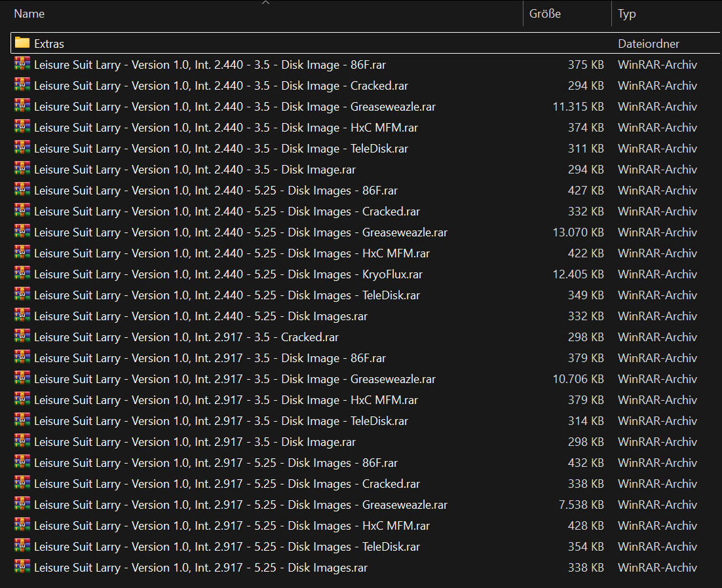Screen dimensions: 722x588
Task: Click WinRAR icon of Int. 2.917 3.5 Greaseweazle.rar
Action: pos(22,378)
